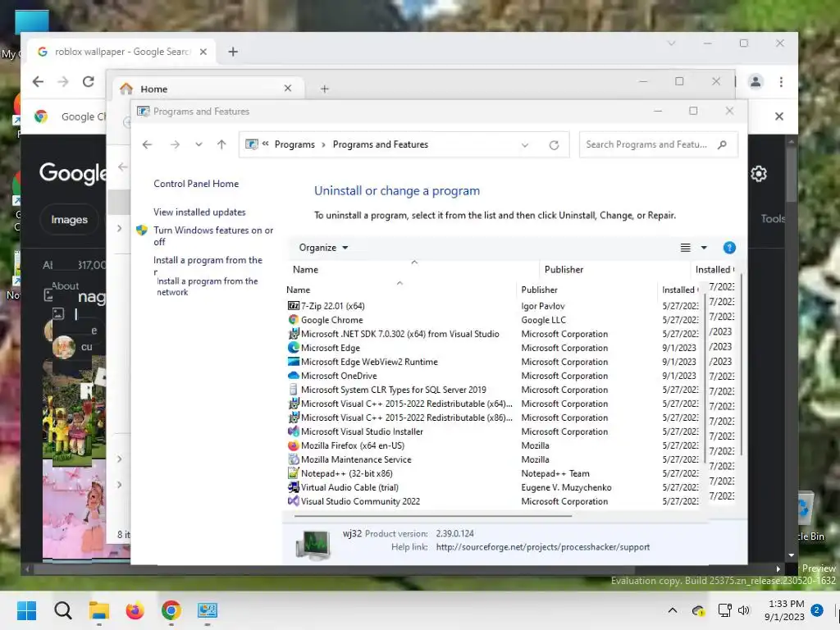Select Microsoft Visual C++ 2015-2022 Redistributable (x64)
840x630 pixels.
(x=493, y=404)
